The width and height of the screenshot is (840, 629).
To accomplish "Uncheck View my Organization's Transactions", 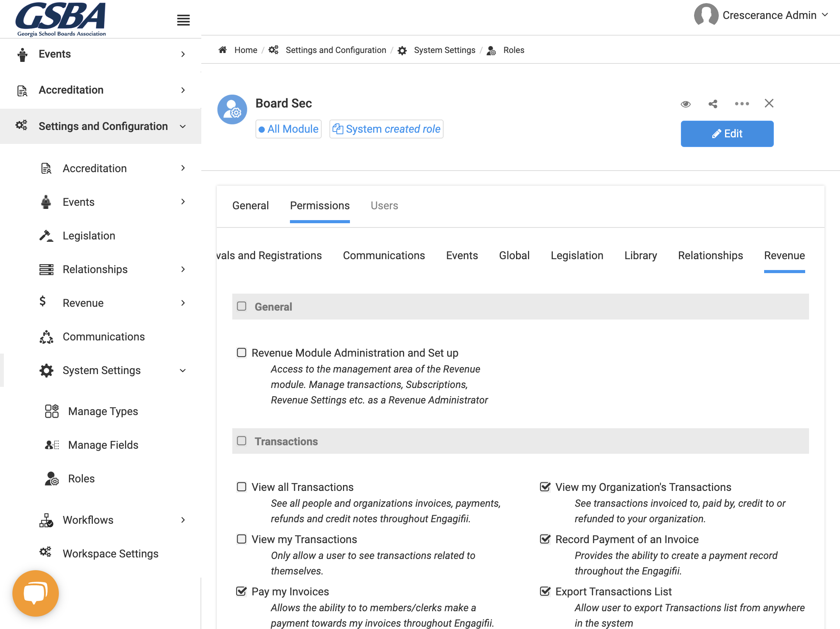I will pyautogui.click(x=545, y=487).
